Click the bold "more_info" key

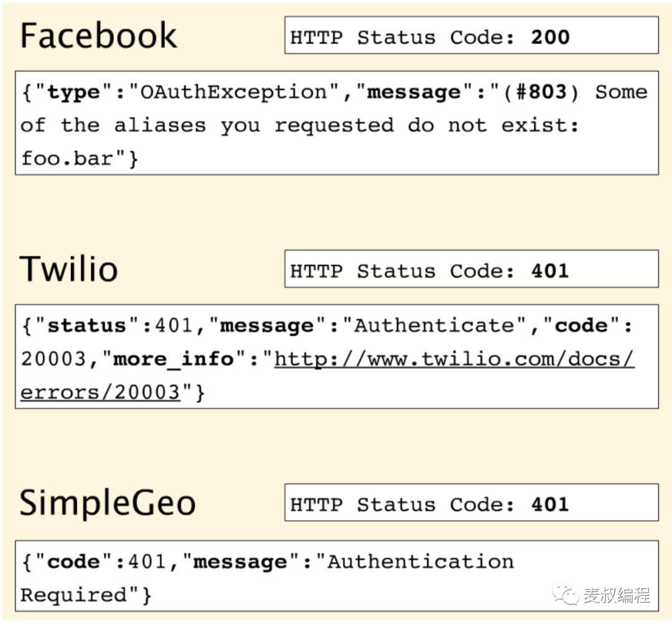pos(173,359)
